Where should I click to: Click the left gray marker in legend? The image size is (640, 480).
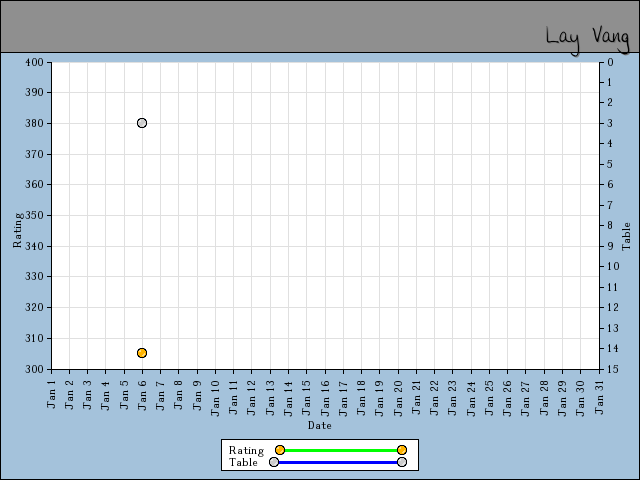point(274,462)
